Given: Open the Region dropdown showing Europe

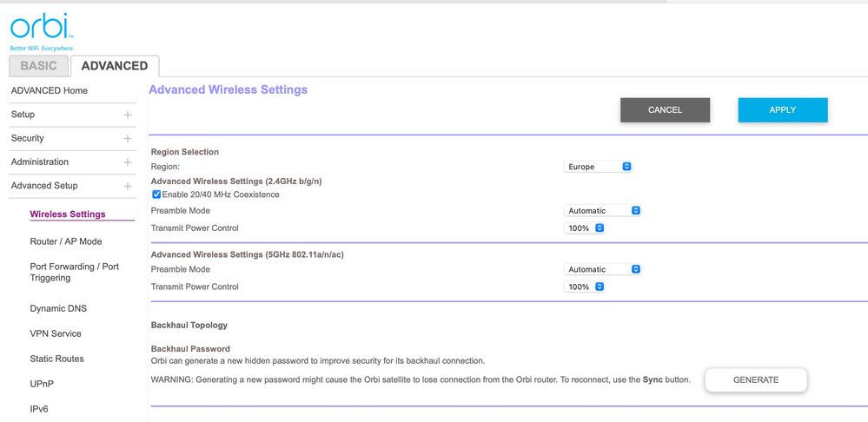Looking at the screenshot, I should point(598,167).
